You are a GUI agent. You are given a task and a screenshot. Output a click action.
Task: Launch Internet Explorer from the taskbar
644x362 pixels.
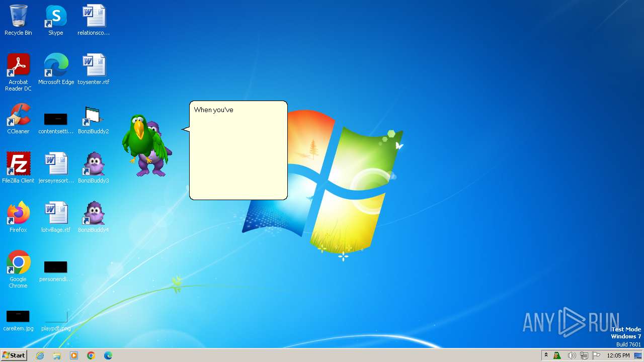pos(40,355)
